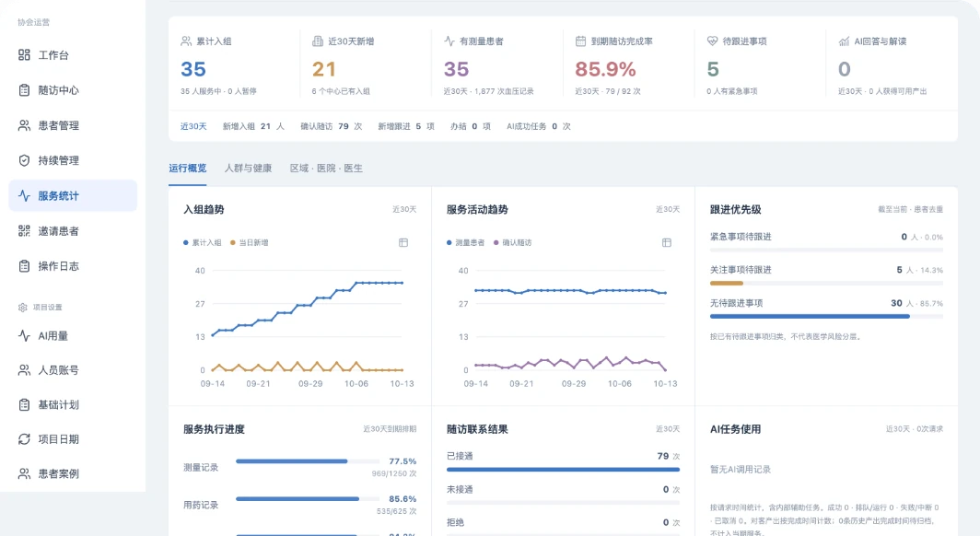Open 项目日期 settings page

click(x=73, y=439)
